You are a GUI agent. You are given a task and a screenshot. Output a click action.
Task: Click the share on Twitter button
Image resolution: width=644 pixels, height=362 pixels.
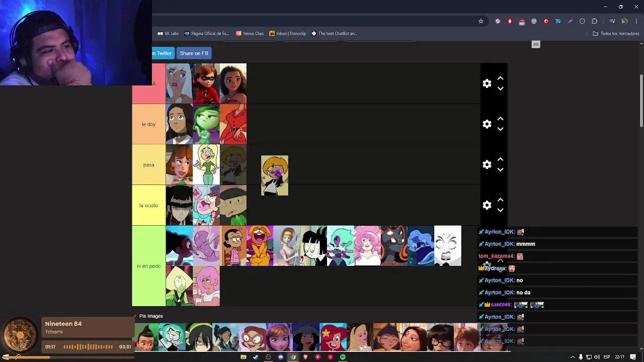click(x=163, y=53)
